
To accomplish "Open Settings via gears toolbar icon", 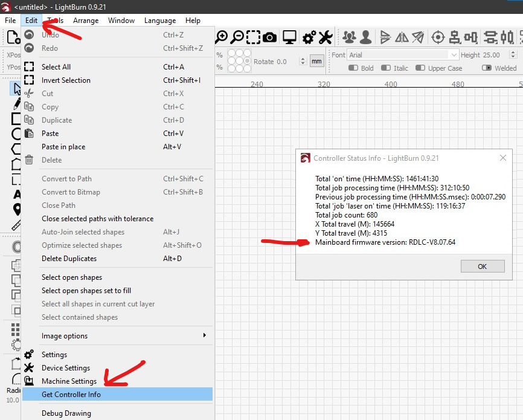I will click(x=309, y=37).
